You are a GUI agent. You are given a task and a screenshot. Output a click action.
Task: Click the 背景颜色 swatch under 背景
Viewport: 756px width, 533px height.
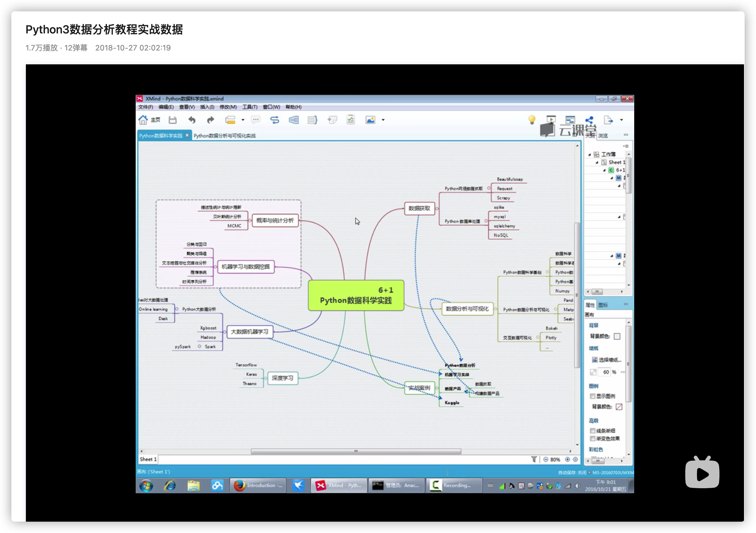pos(617,336)
